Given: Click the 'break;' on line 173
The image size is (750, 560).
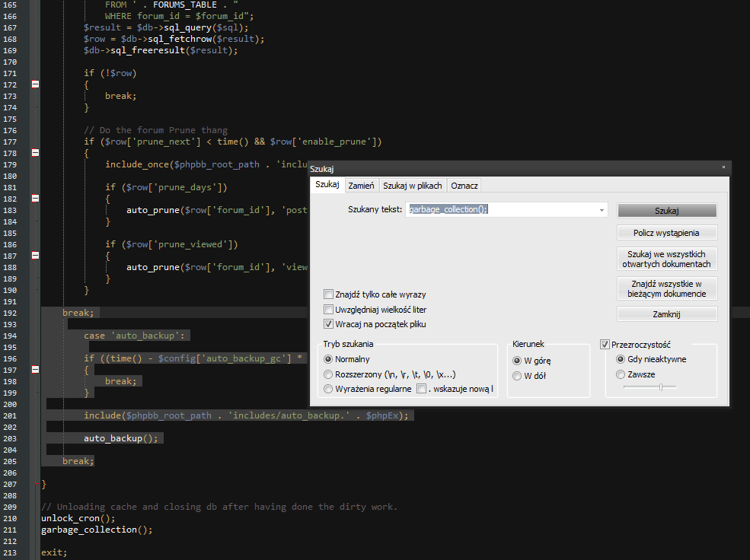Looking at the screenshot, I should click(x=120, y=96).
